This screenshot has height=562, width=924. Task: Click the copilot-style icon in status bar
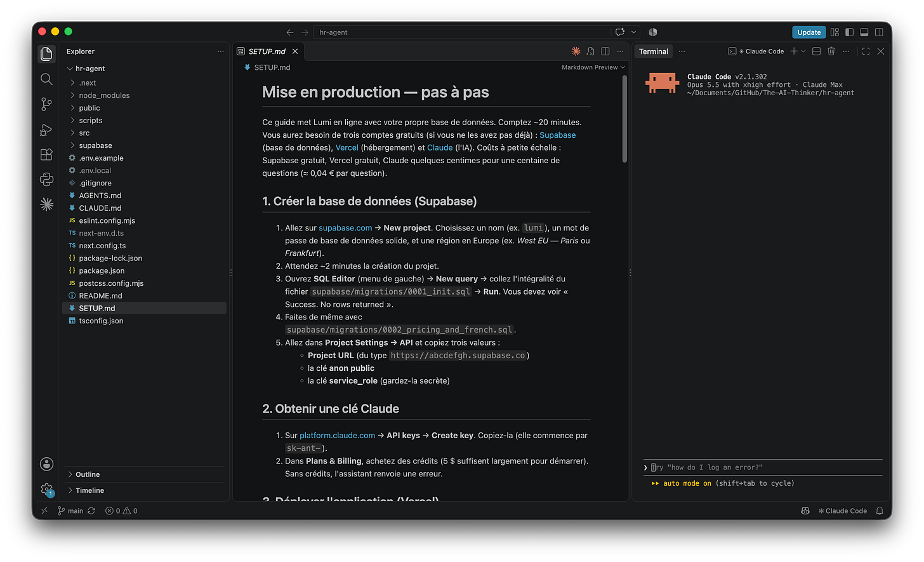click(805, 511)
